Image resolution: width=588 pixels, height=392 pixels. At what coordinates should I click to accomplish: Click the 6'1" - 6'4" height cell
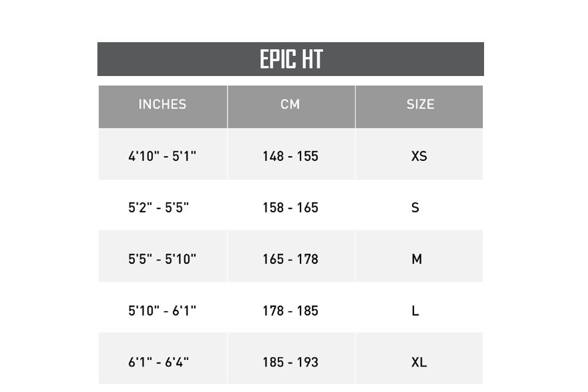(x=163, y=358)
